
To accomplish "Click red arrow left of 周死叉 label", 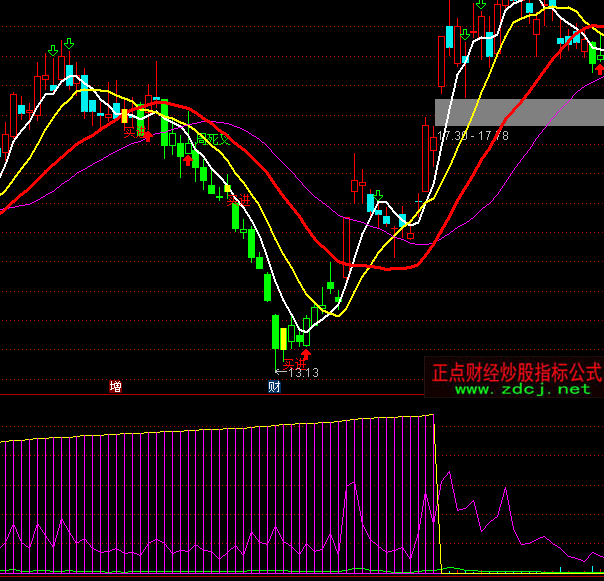I will (187, 159).
